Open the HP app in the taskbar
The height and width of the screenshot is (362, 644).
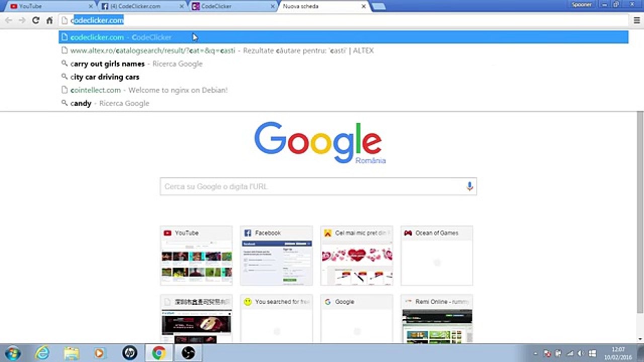click(x=130, y=353)
